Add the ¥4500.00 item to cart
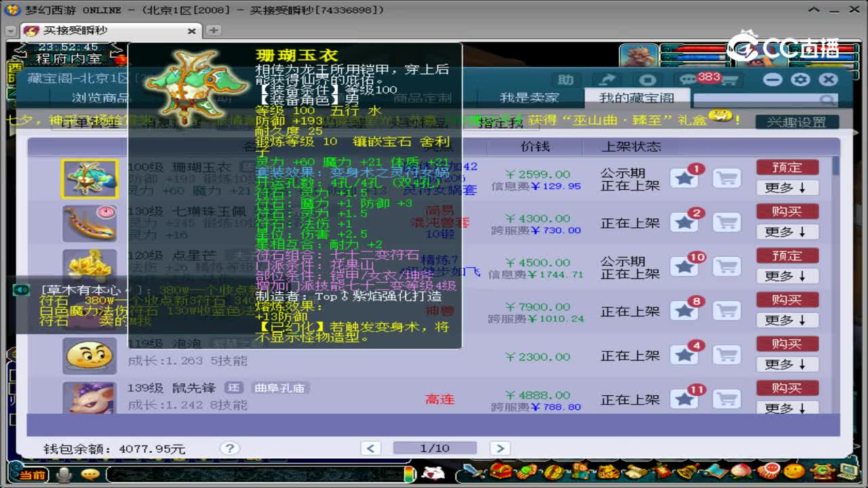 tap(727, 266)
